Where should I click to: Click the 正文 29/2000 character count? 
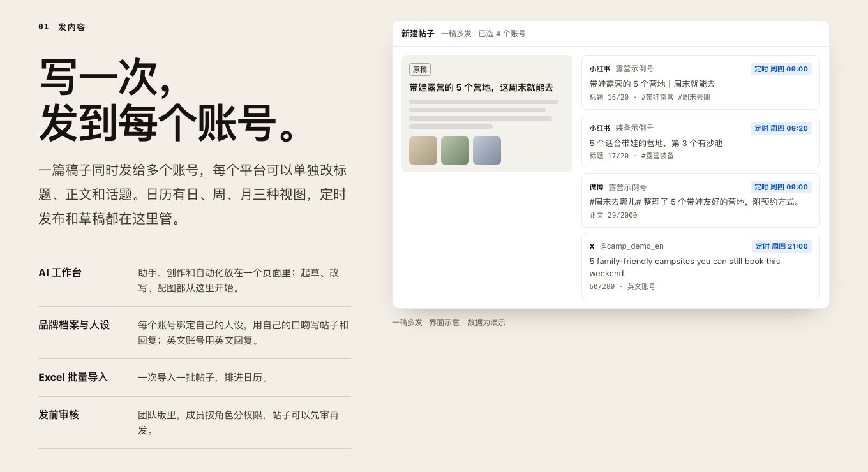[x=613, y=215]
